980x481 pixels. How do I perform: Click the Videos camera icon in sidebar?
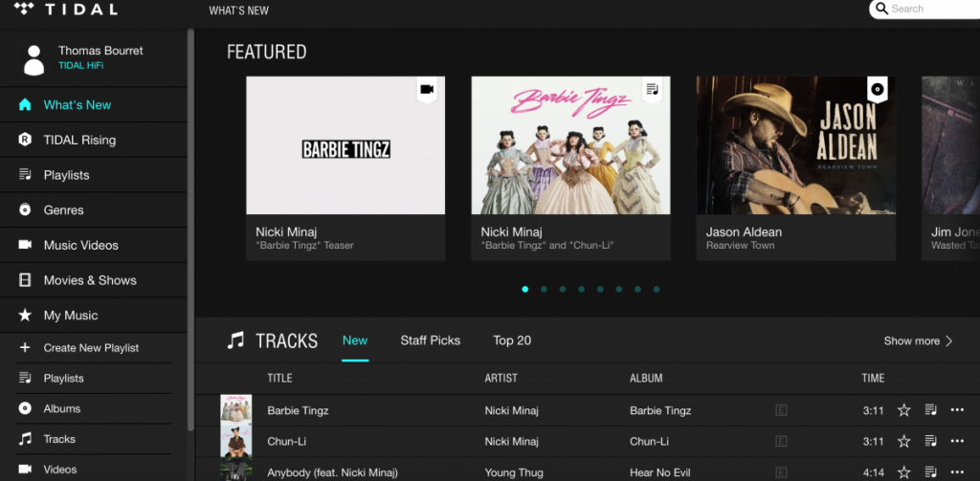coord(25,470)
